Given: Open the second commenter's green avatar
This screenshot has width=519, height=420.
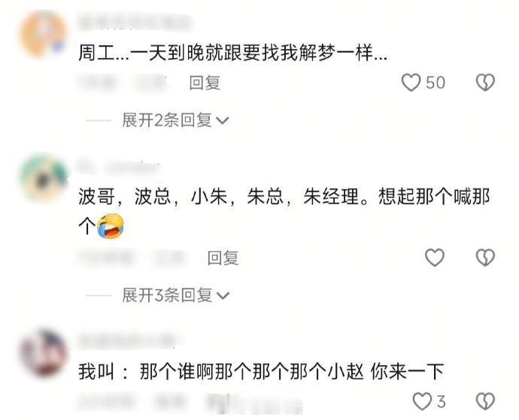Looking at the screenshot, I should (x=43, y=177).
